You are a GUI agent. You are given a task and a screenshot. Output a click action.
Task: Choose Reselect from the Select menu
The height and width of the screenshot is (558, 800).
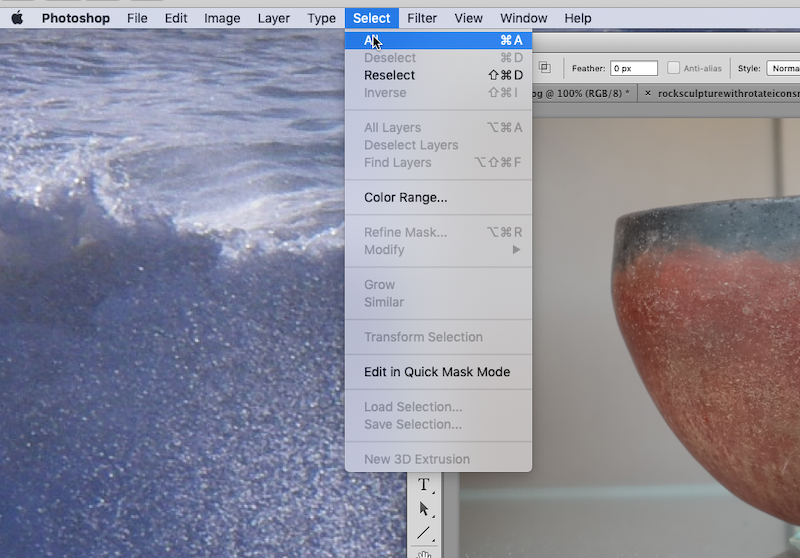(x=438, y=75)
